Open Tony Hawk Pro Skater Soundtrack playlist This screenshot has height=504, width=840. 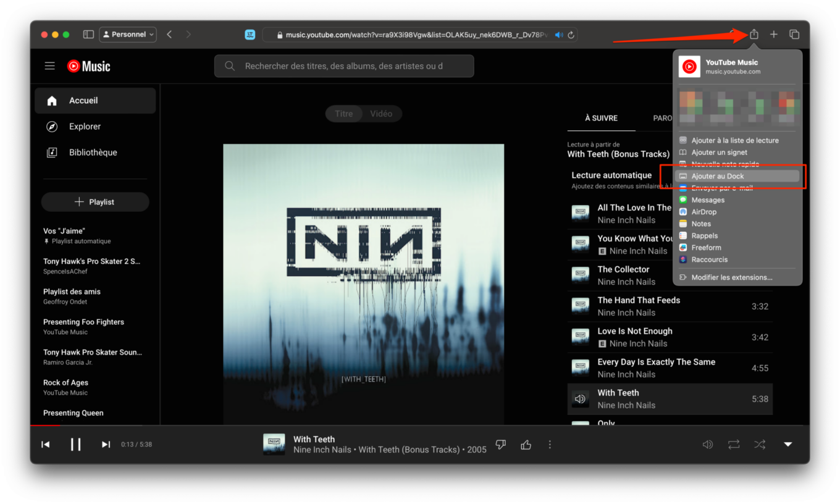click(x=95, y=356)
